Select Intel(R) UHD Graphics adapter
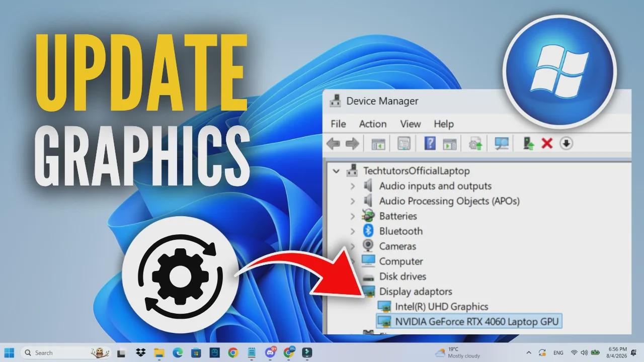The image size is (644, 362). point(442,306)
